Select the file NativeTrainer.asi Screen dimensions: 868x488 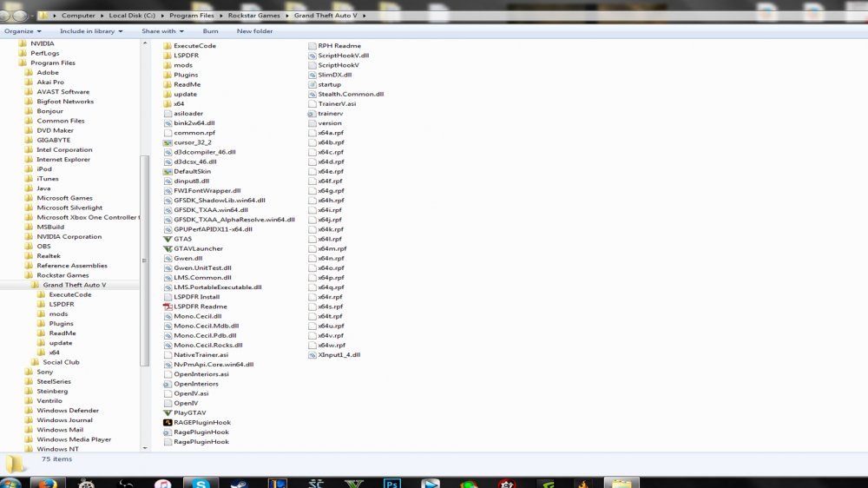click(x=201, y=355)
